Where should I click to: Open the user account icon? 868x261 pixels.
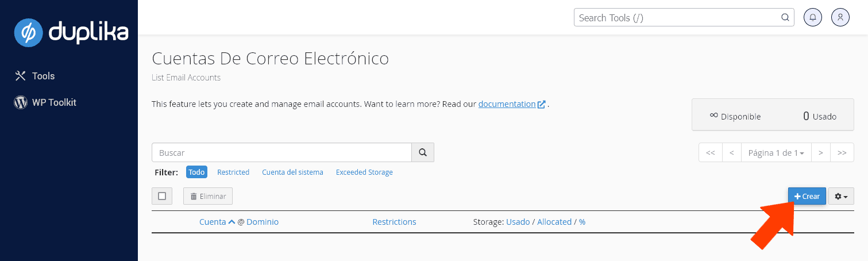coord(840,17)
